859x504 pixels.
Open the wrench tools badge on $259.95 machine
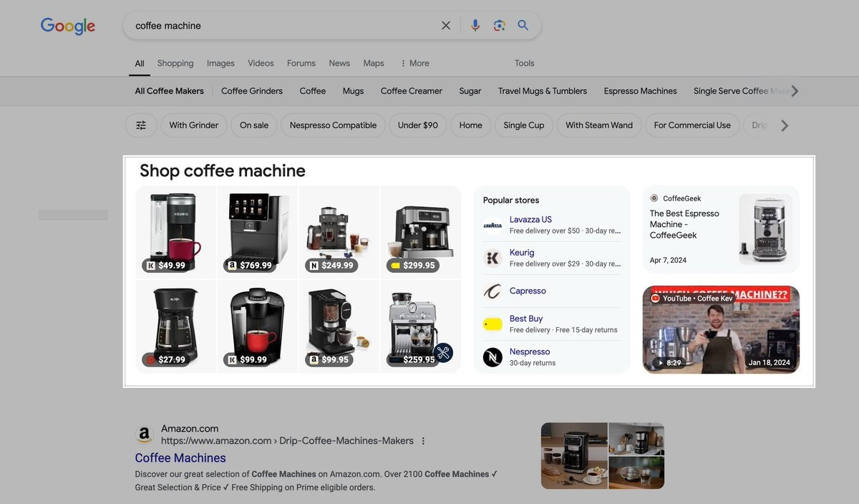pyautogui.click(x=442, y=352)
